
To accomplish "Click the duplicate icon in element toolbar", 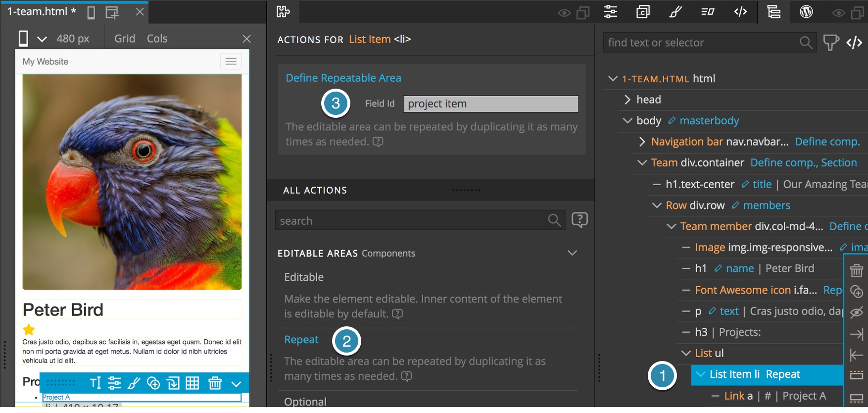I will (153, 383).
